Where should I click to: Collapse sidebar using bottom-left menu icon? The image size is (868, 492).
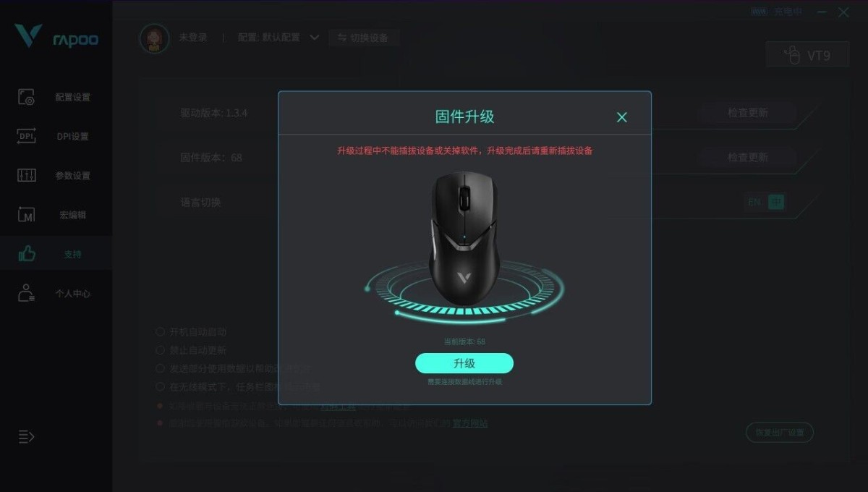(26, 436)
